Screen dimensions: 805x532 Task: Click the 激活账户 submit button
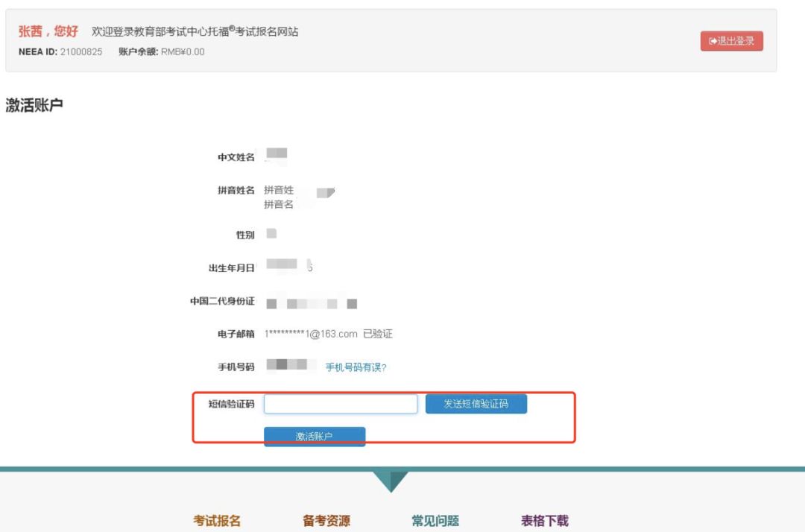point(314,436)
